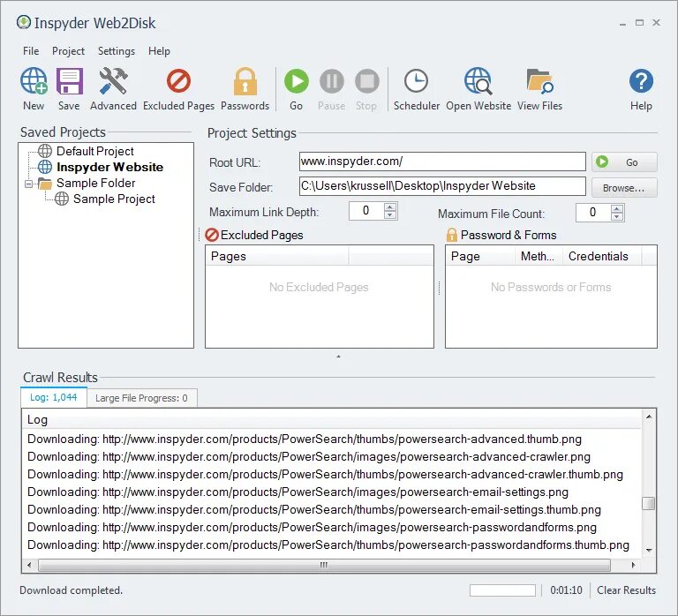Open the Project menu
Image resolution: width=678 pixels, height=616 pixels.
pyautogui.click(x=68, y=51)
